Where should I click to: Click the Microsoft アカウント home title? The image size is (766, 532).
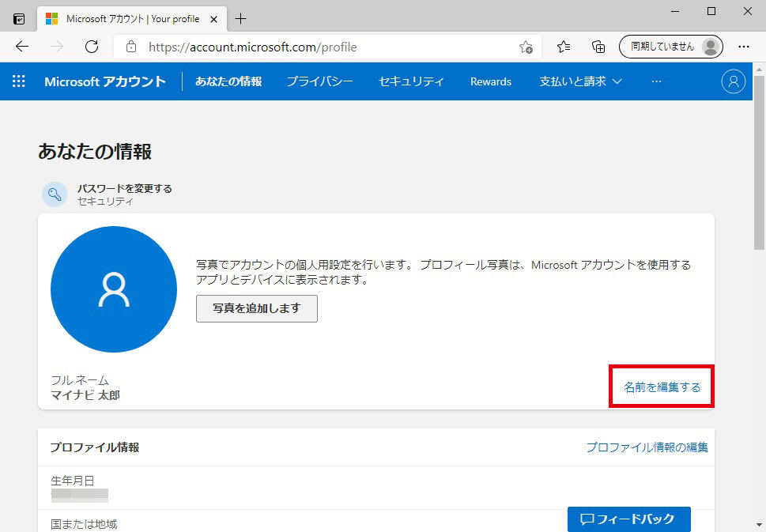coord(105,81)
